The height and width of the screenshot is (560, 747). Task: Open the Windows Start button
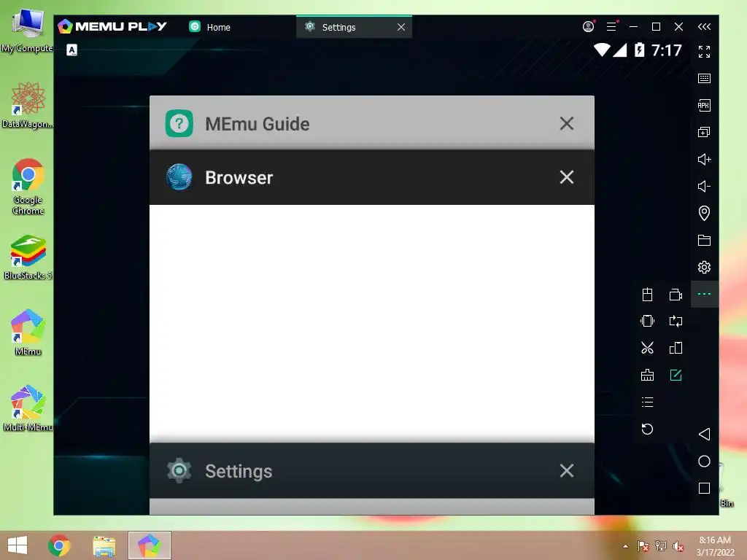click(x=18, y=545)
